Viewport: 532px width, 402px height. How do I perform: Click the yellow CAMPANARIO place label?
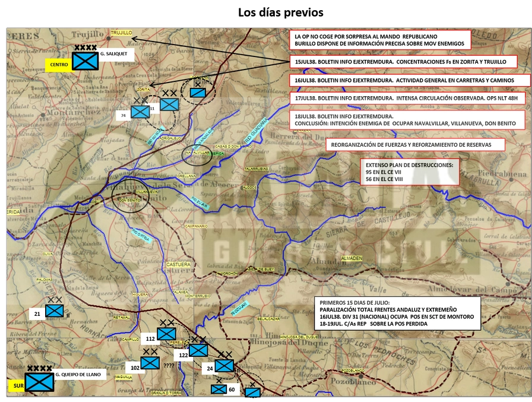tap(196, 226)
